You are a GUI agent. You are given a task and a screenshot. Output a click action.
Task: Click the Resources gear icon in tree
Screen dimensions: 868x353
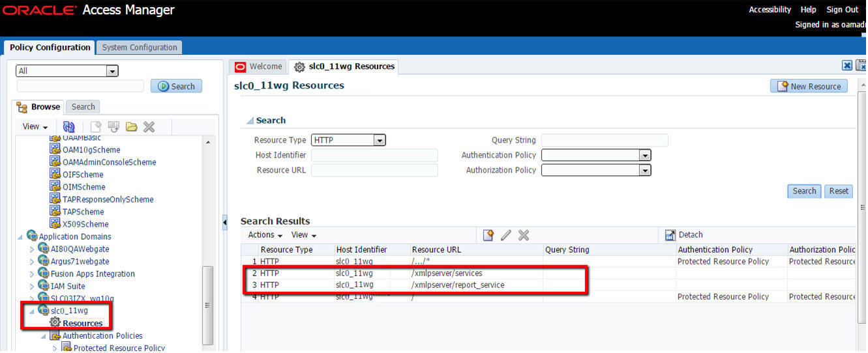coord(55,322)
